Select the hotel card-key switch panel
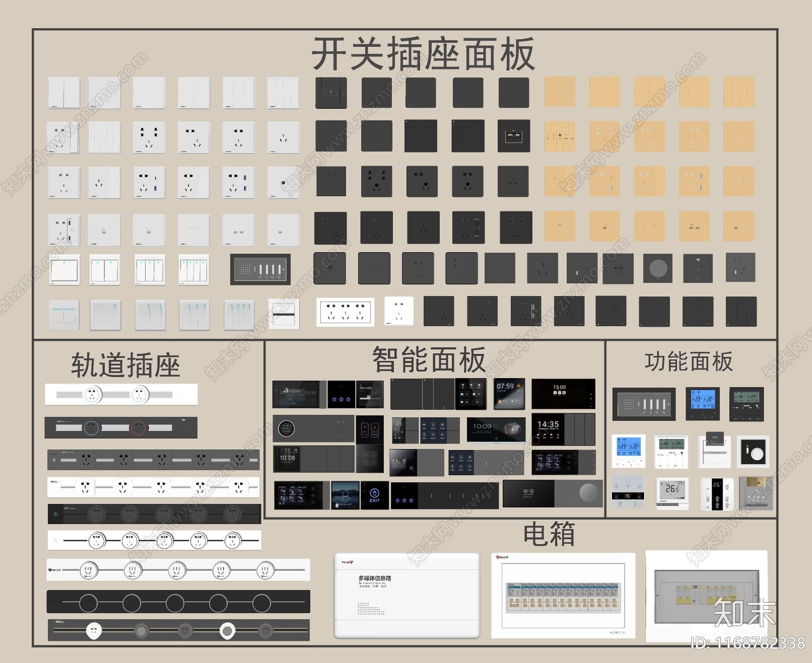This screenshot has width=812, height=663. click(x=714, y=450)
